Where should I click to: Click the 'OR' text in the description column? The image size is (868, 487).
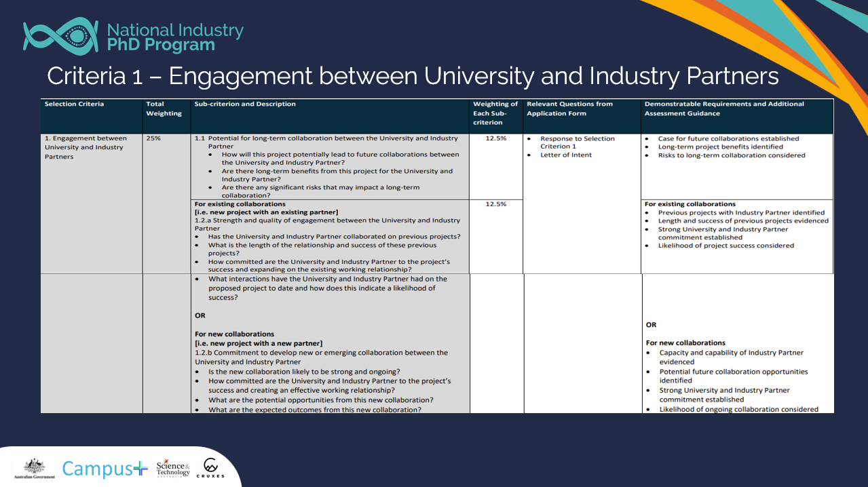(200, 315)
